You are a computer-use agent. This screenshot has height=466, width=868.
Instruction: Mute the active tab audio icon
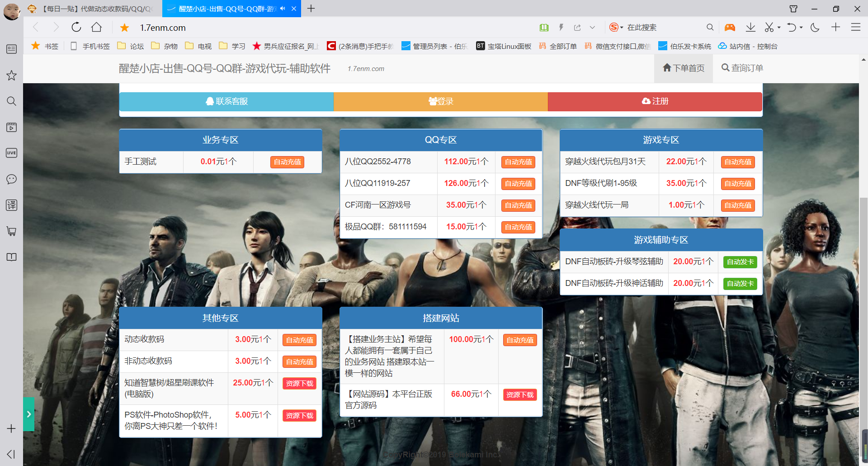point(283,9)
